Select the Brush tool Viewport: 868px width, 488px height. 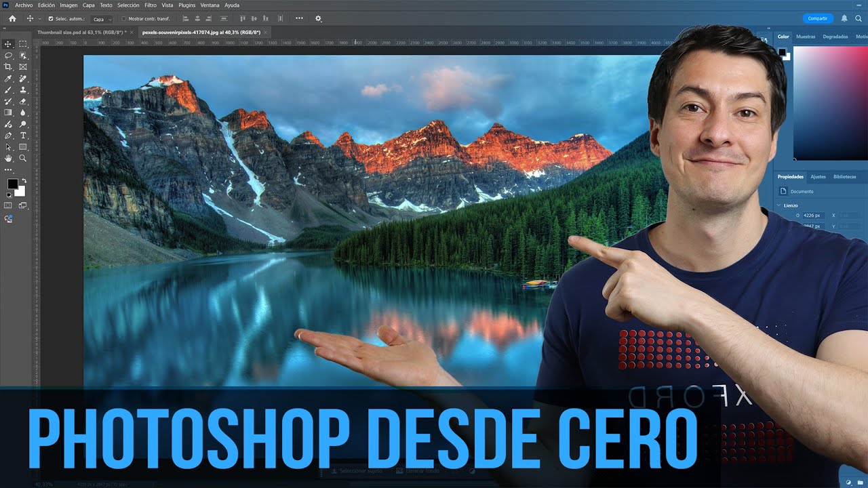pos(8,89)
